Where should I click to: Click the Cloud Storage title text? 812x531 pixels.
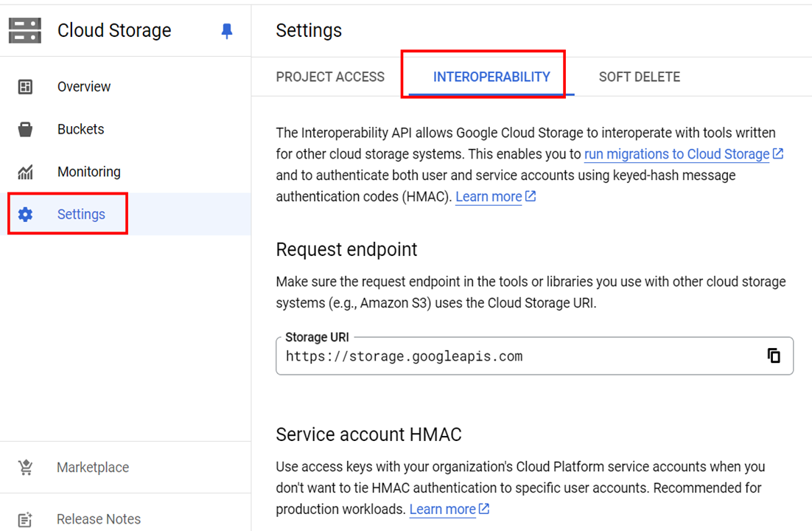(x=114, y=30)
